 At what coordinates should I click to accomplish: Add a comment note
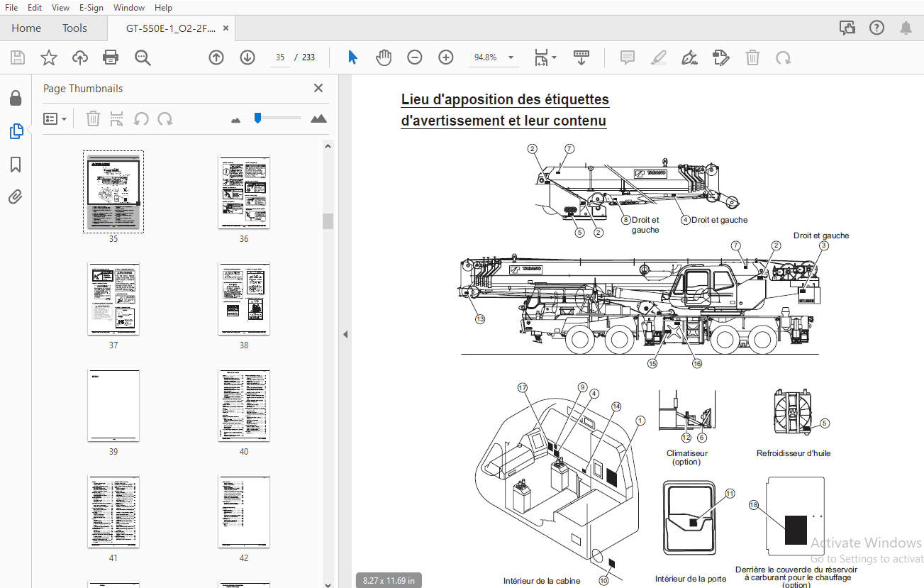628,57
